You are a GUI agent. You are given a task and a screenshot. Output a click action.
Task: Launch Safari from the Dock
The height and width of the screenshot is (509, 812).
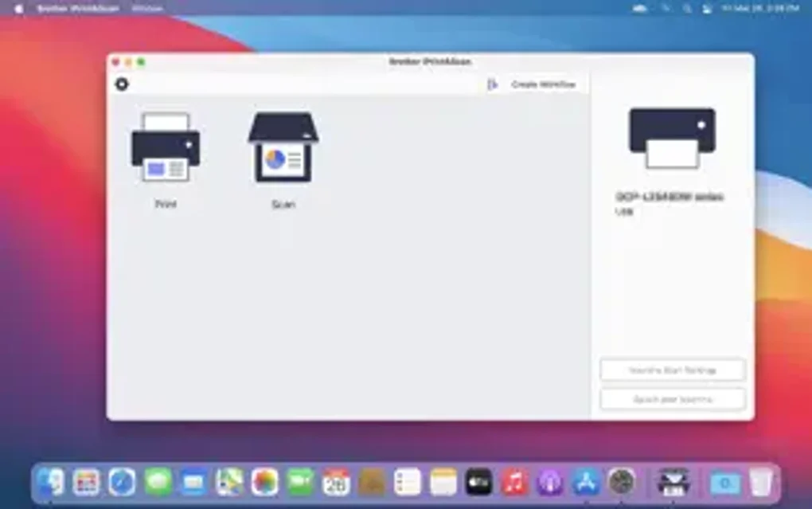click(123, 482)
